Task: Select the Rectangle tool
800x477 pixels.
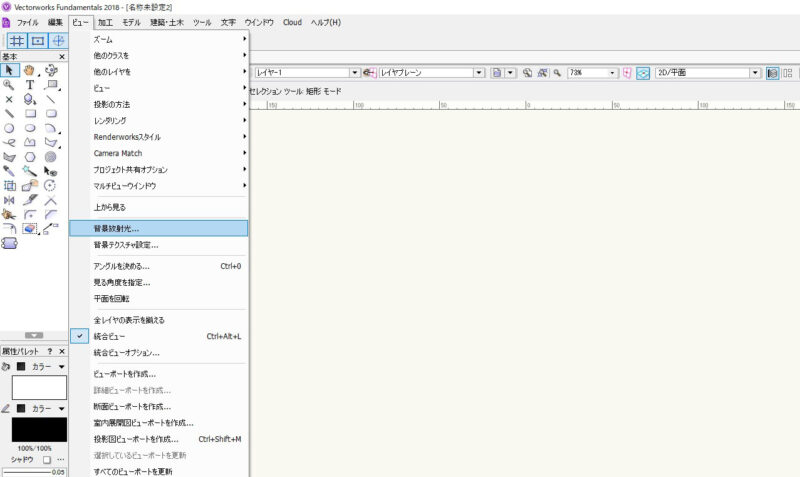Action: pyautogui.click(x=30, y=114)
